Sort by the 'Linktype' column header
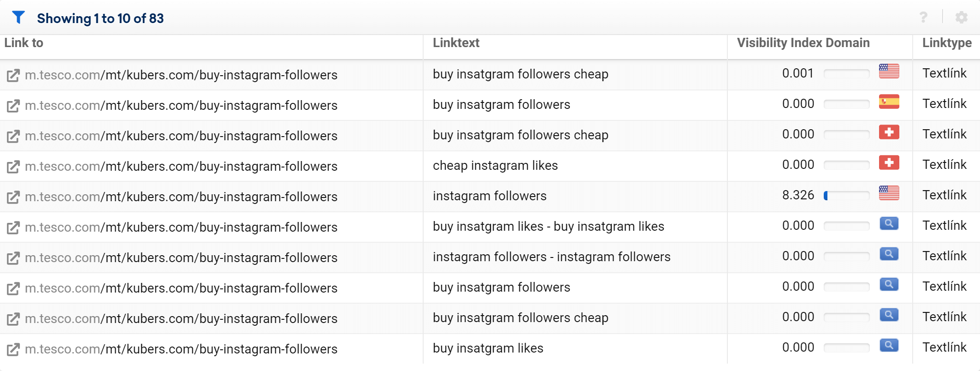980x371 pixels. pyautogui.click(x=947, y=43)
